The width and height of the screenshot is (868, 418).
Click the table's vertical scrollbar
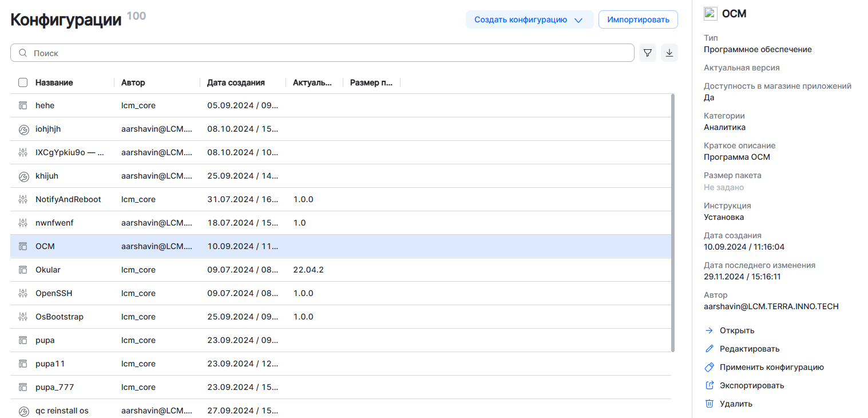click(x=672, y=223)
